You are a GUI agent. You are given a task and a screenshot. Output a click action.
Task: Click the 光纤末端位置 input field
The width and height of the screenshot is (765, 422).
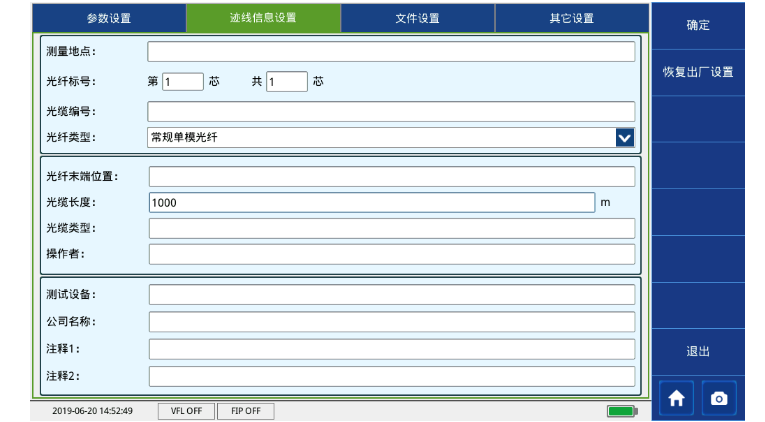click(x=392, y=177)
